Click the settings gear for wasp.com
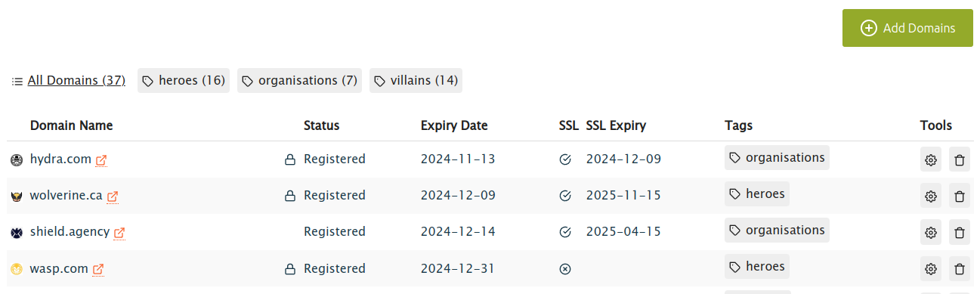Screen dimensions: 980x294 [931, 269]
